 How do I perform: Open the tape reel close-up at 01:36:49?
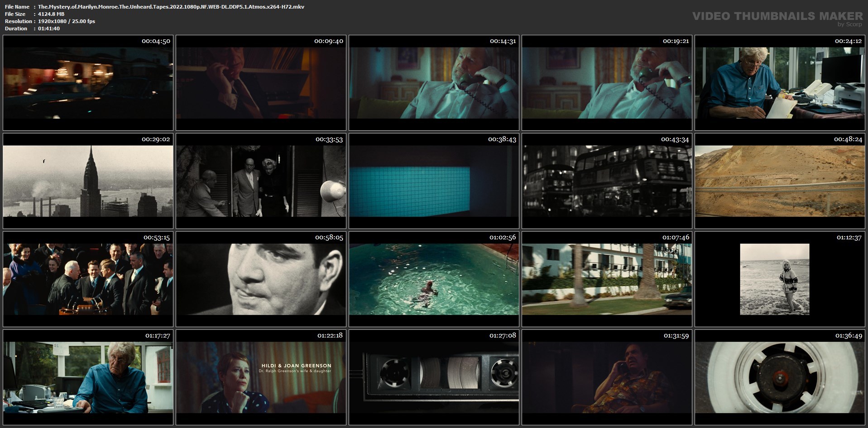780,377
